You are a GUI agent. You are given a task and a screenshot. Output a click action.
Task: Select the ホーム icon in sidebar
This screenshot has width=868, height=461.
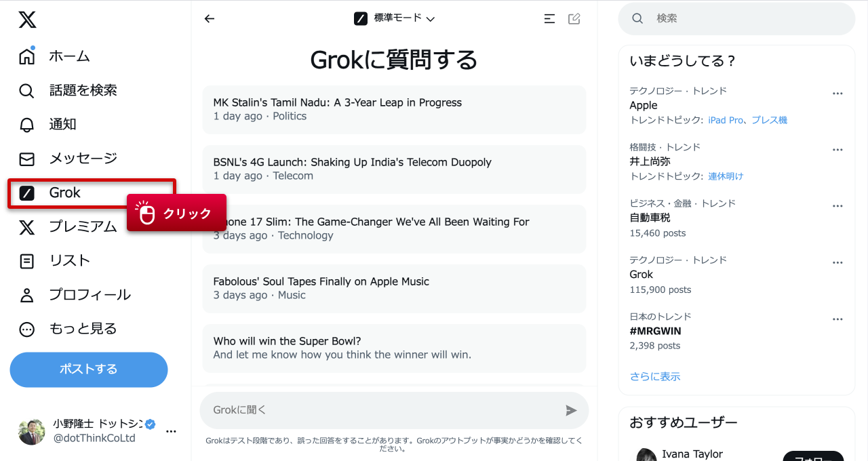tap(27, 56)
